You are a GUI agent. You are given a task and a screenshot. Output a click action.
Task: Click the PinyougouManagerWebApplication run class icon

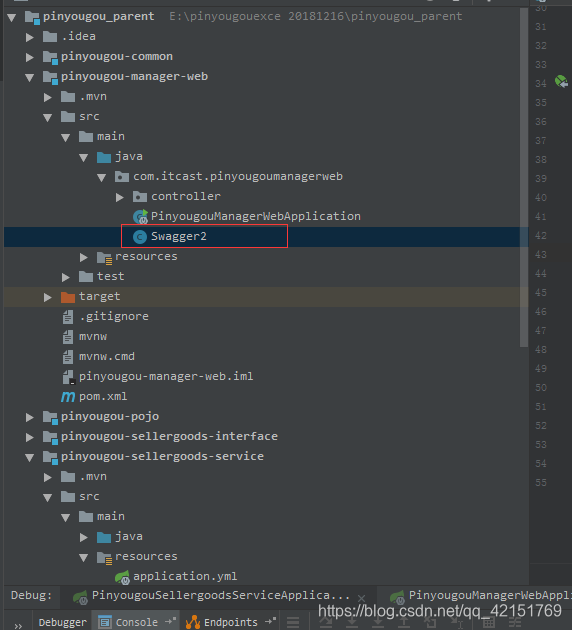(140, 217)
